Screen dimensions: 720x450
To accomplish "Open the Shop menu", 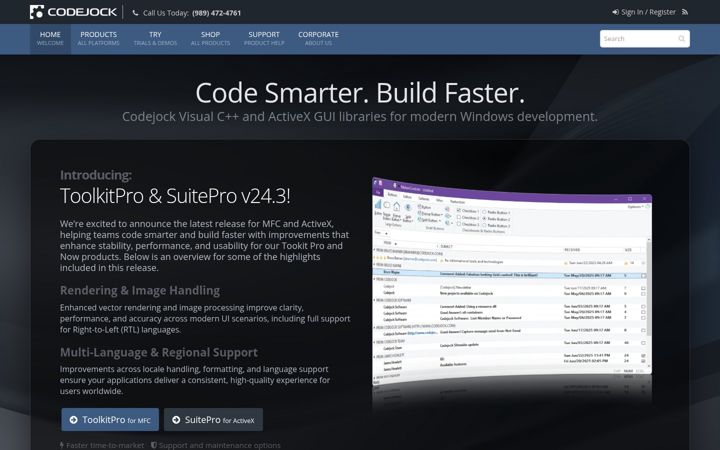I will [x=210, y=39].
